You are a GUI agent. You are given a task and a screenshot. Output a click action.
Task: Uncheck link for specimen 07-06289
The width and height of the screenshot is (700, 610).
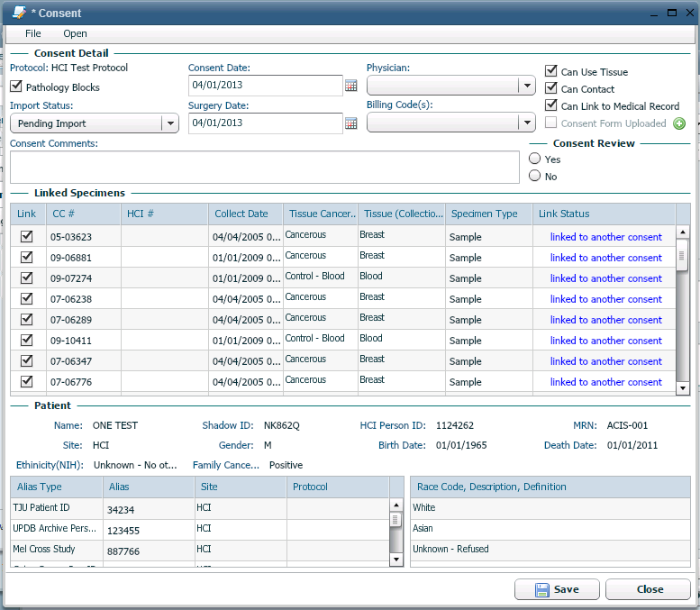tap(27, 319)
